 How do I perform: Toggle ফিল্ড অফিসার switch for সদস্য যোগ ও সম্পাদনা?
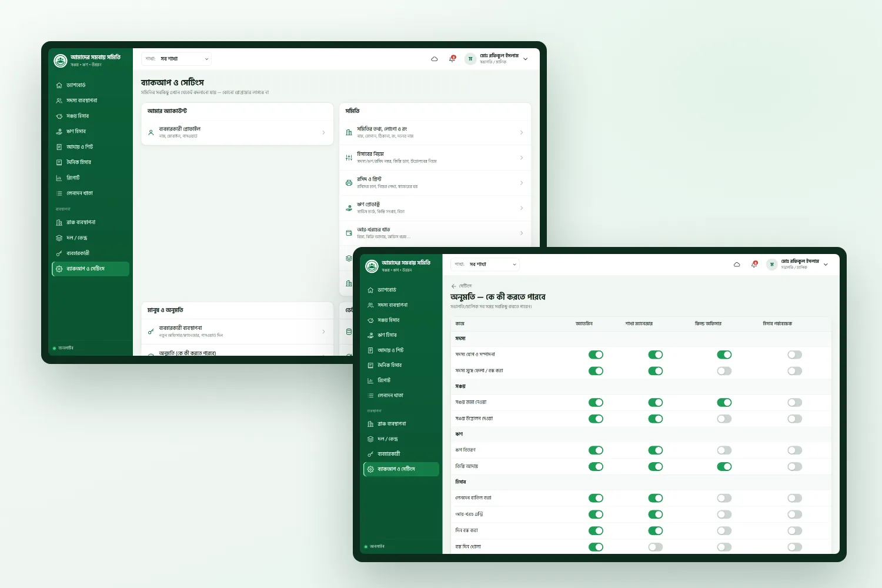(x=724, y=355)
